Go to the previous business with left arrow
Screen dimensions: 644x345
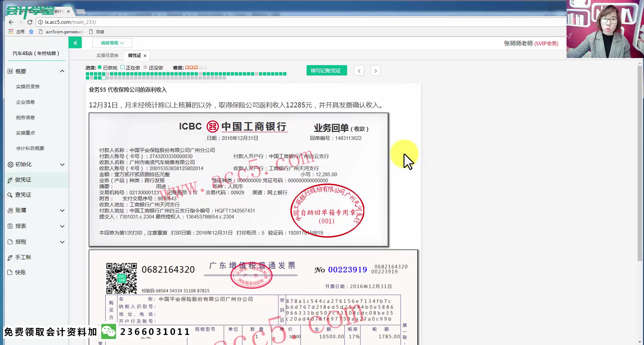click(x=359, y=71)
